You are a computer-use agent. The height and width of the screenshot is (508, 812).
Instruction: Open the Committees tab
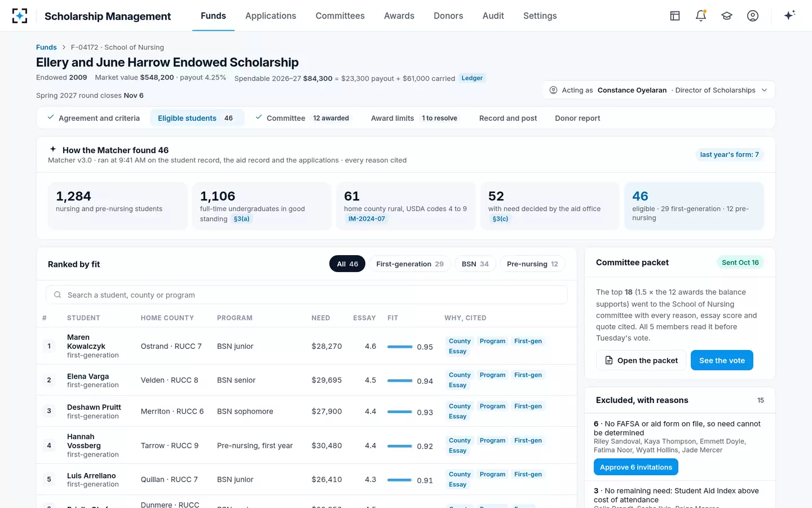click(x=340, y=16)
